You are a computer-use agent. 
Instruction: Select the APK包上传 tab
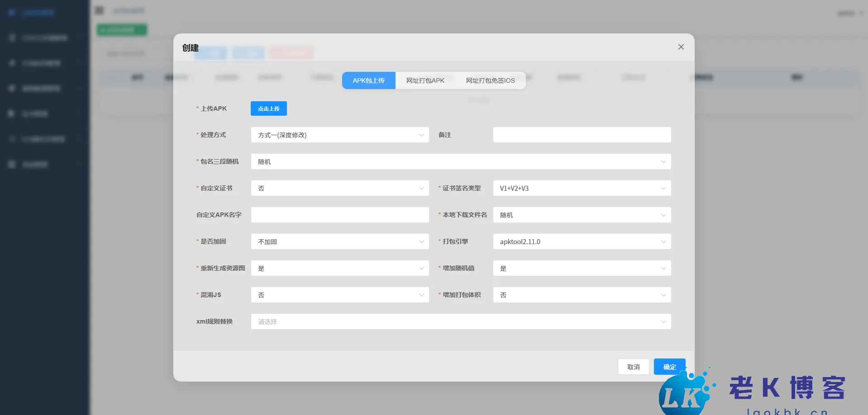(368, 80)
